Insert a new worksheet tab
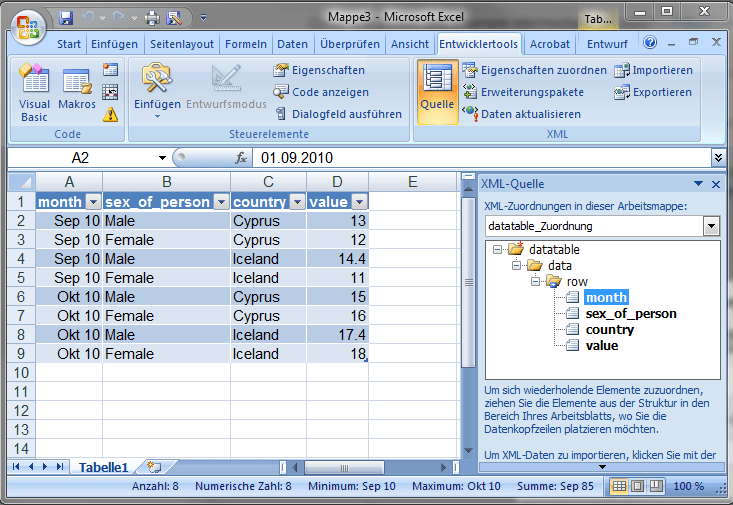Viewport: 733px width, 505px height. point(154,467)
